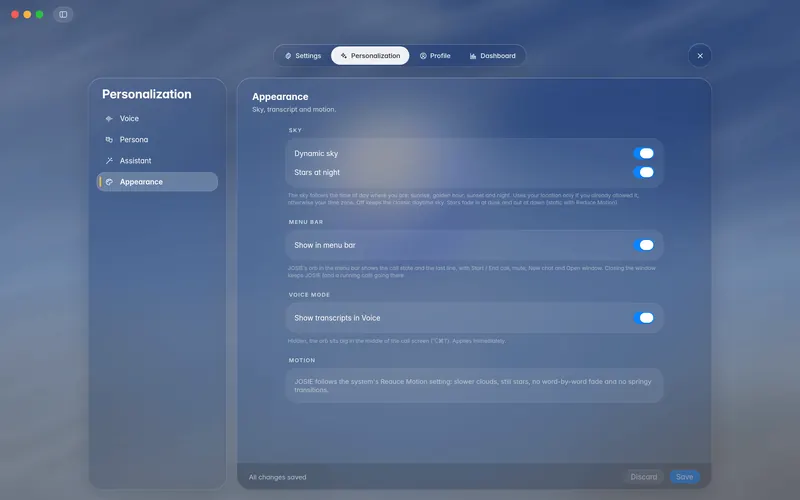Click the Profile person icon

pyautogui.click(x=423, y=56)
